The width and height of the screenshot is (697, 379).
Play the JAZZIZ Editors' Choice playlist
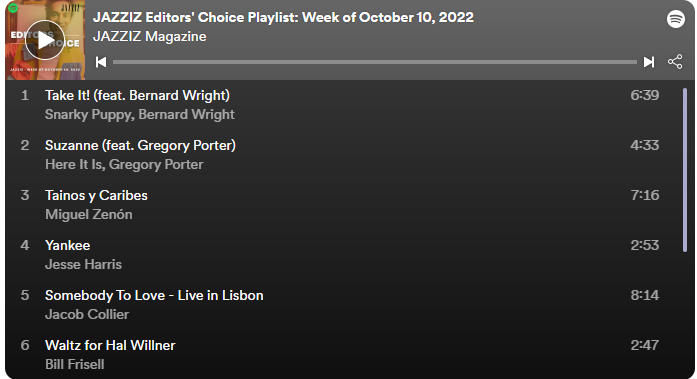[x=45, y=40]
